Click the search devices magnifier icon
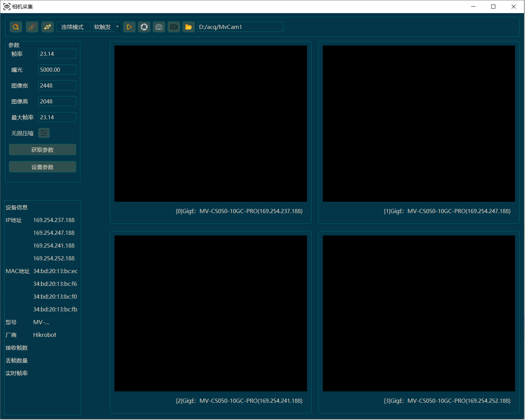525x420 pixels. [x=16, y=27]
